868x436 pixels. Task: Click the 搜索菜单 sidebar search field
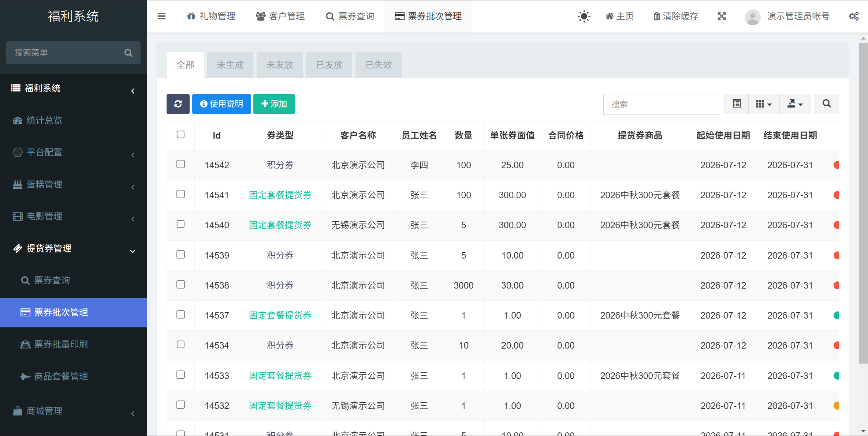(x=73, y=53)
